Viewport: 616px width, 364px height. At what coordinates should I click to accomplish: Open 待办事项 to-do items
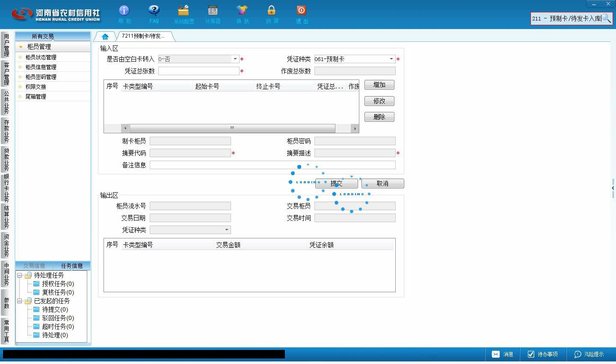click(543, 354)
